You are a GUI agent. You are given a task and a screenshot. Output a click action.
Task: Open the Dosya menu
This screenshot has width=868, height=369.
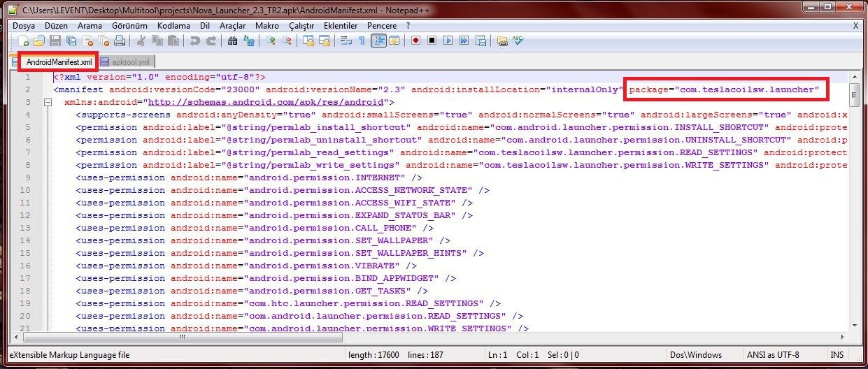click(x=24, y=26)
